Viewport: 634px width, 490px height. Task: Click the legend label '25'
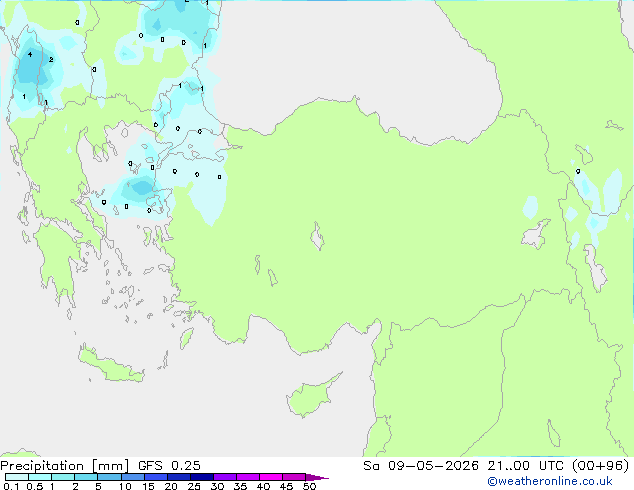click(x=194, y=486)
